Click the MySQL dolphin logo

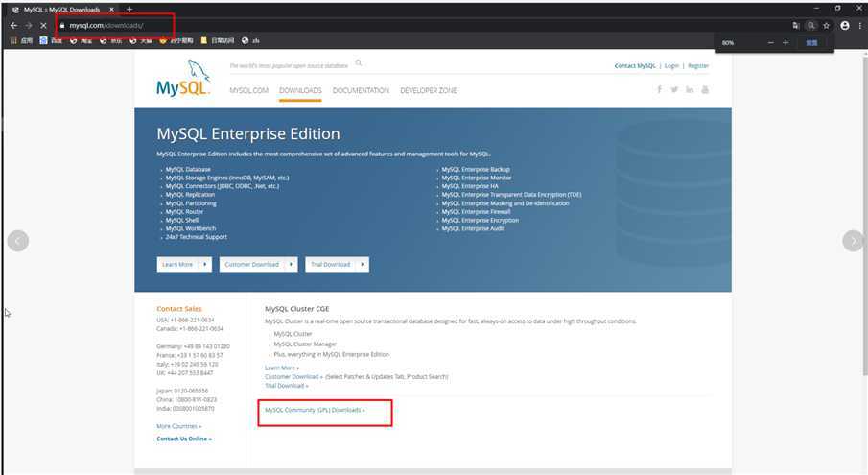point(183,79)
